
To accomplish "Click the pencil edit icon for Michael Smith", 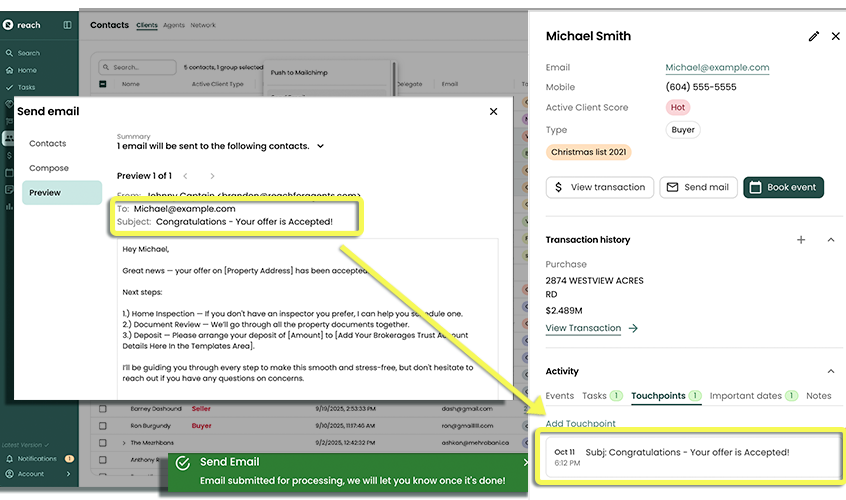I will [813, 36].
